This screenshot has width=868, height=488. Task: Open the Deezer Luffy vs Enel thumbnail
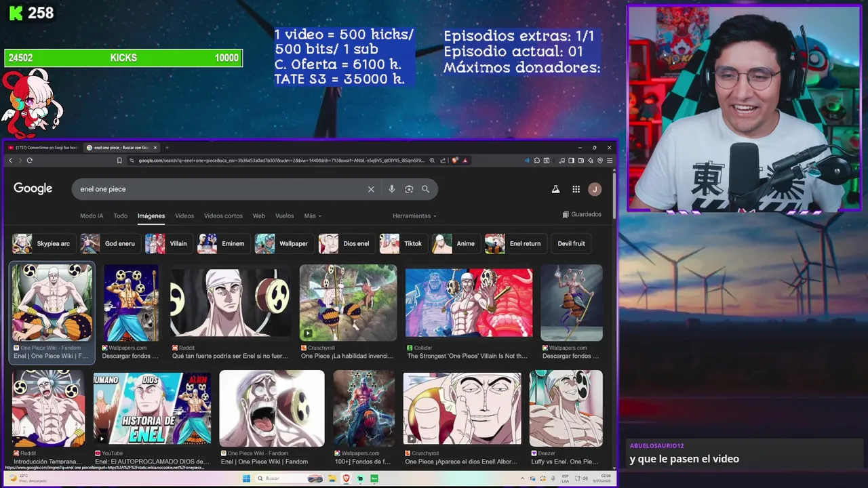566,408
